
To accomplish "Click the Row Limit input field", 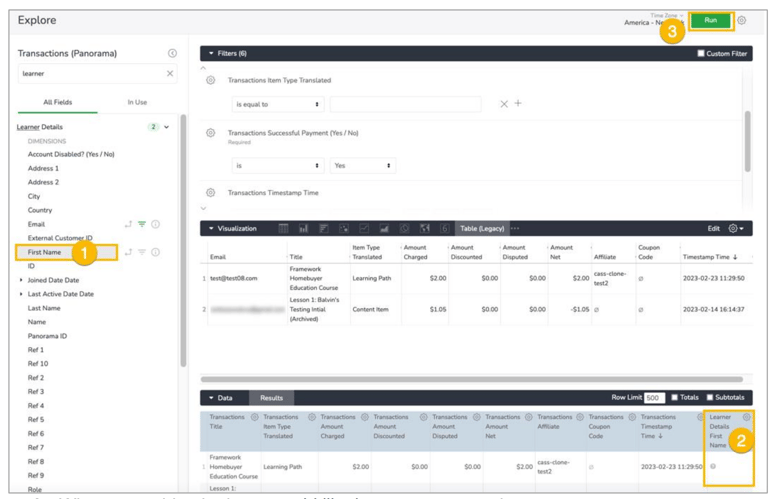I will tap(654, 397).
